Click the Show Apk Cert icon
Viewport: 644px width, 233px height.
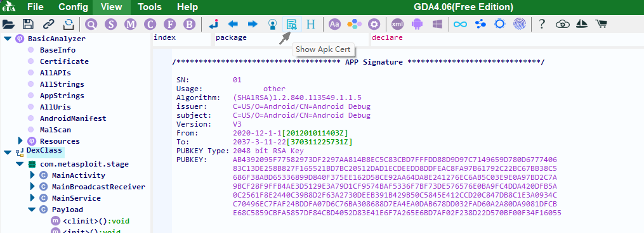(292, 24)
